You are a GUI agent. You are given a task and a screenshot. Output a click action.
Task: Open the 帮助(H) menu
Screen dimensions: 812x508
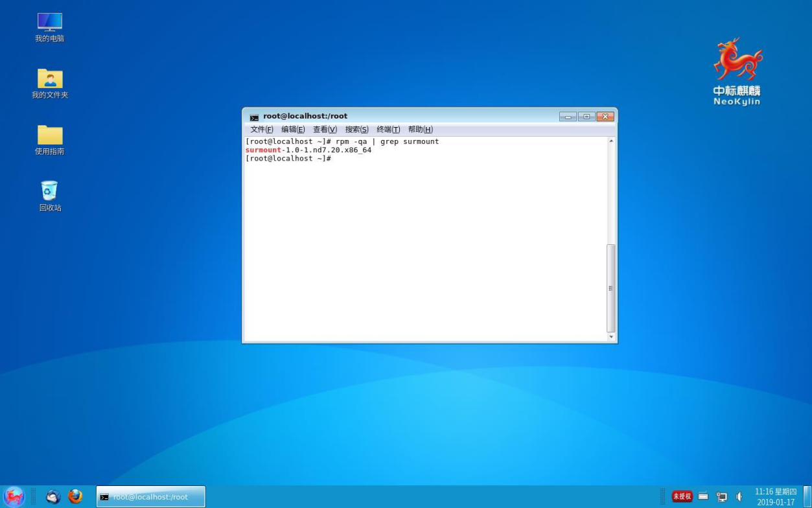420,130
